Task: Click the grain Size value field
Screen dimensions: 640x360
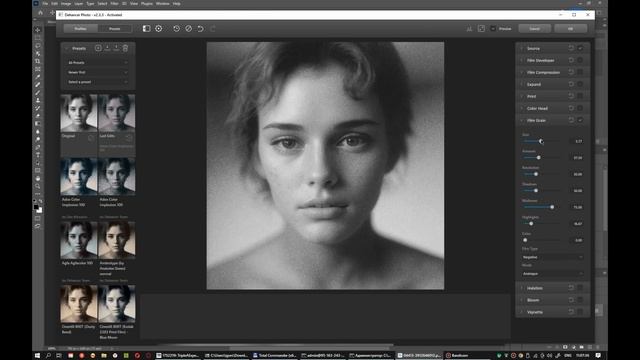Action: pos(577,141)
